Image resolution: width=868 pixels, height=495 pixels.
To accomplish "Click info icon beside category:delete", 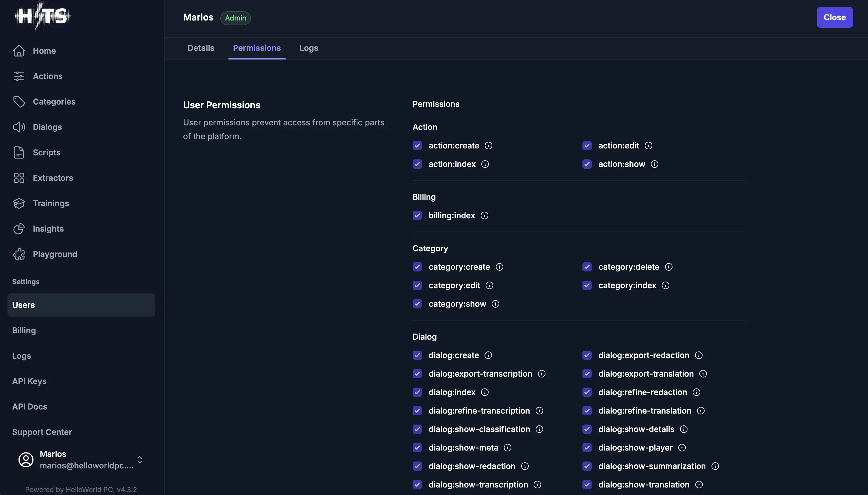I will click(x=668, y=267).
